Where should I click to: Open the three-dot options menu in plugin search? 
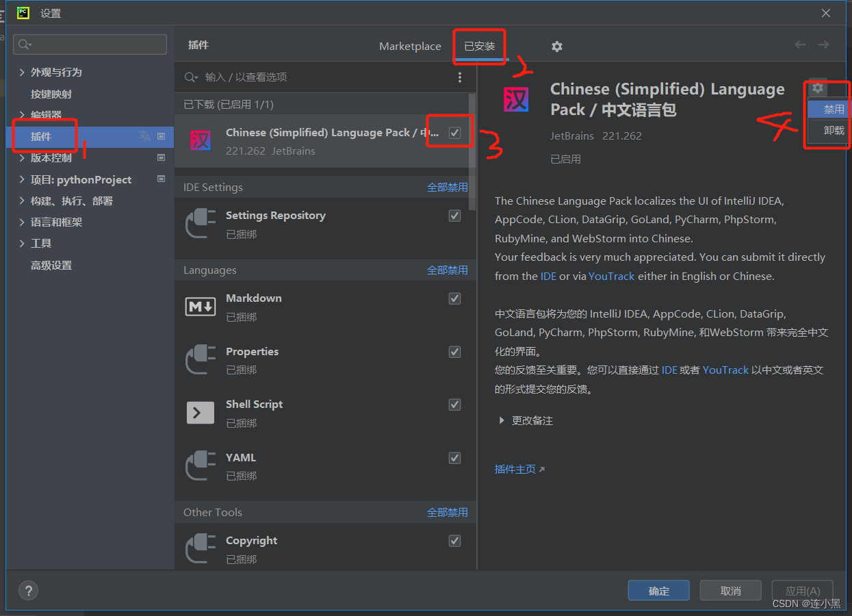click(x=460, y=77)
